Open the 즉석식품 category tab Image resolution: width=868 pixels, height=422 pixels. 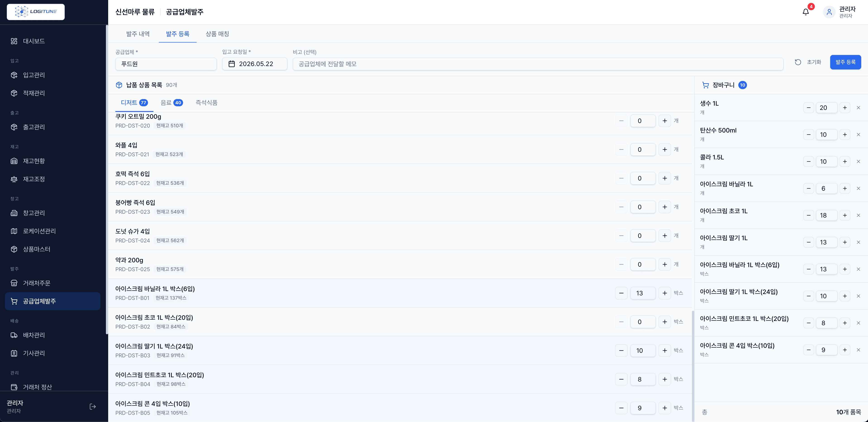coord(207,103)
